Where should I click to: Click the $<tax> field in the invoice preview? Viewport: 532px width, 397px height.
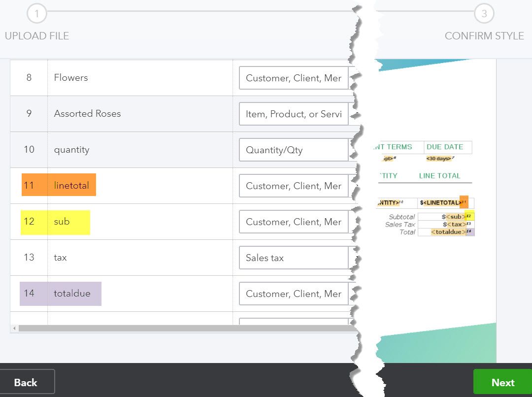coord(456,224)
